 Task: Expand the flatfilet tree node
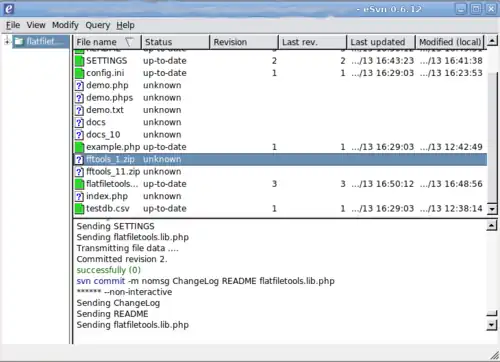(7, 41)
